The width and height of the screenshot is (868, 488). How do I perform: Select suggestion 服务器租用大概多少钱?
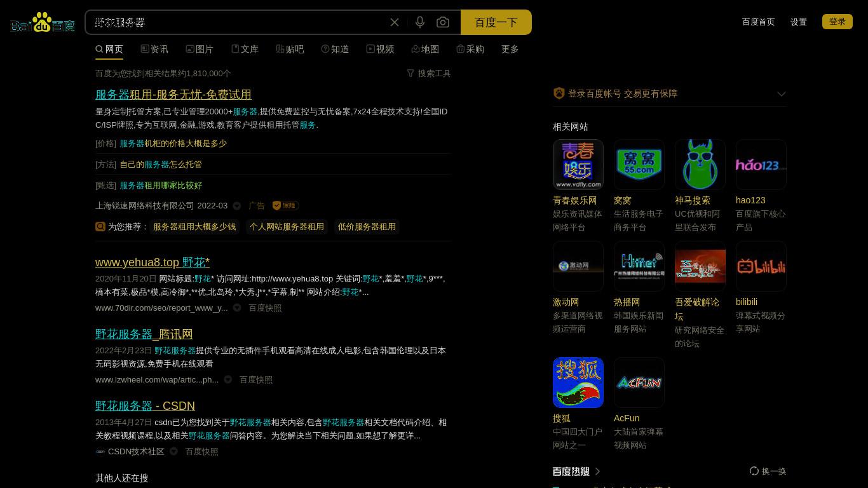pos(194,227)
